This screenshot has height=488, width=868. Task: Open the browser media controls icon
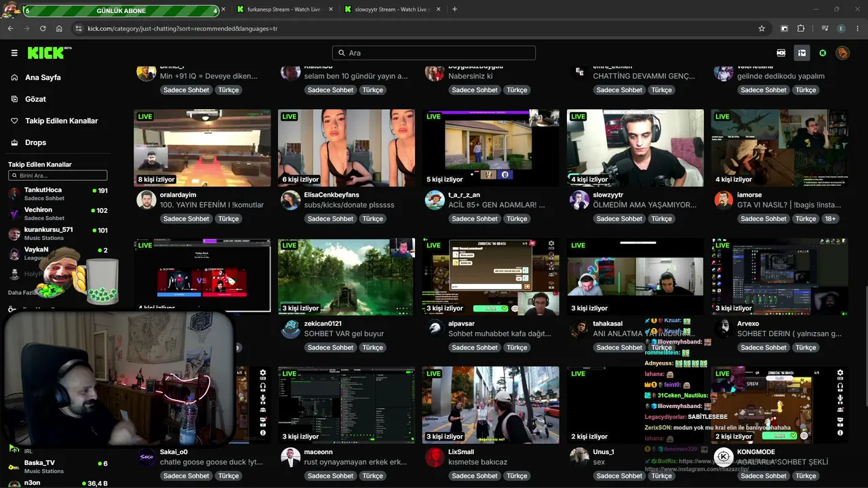(825, 28)
